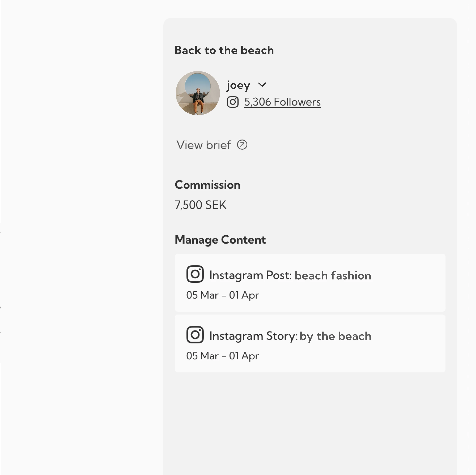Open the View brief link
Screen dimensions: 476x475
[203, 145]
